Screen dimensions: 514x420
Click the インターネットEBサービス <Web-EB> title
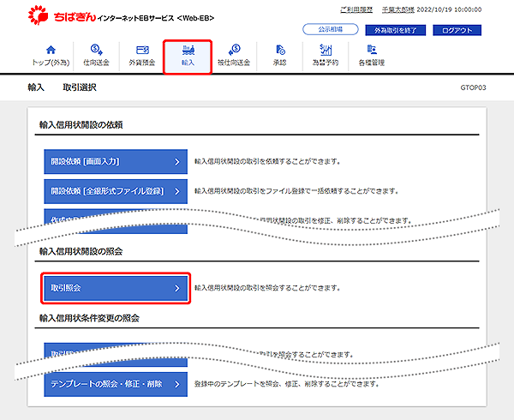(x=156, y=18)
